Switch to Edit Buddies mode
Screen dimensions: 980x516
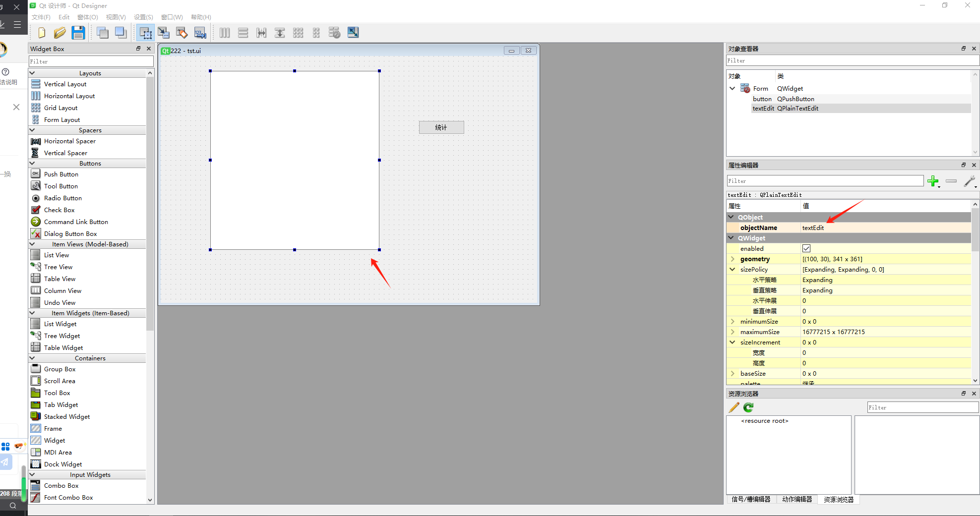[182, 33]
